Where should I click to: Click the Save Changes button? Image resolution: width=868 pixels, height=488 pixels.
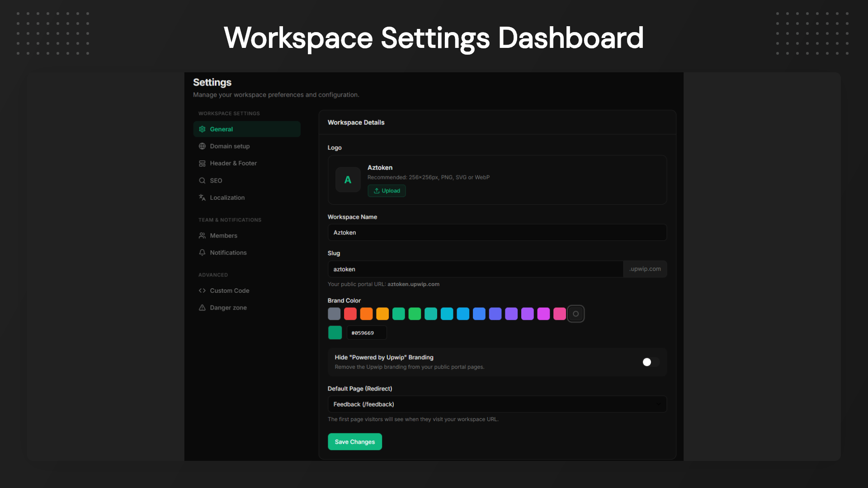[x=355, y=442]
